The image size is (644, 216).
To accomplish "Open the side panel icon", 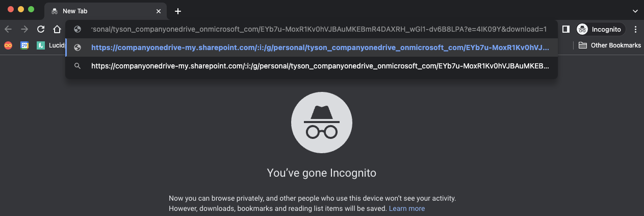I will point(565,29).
